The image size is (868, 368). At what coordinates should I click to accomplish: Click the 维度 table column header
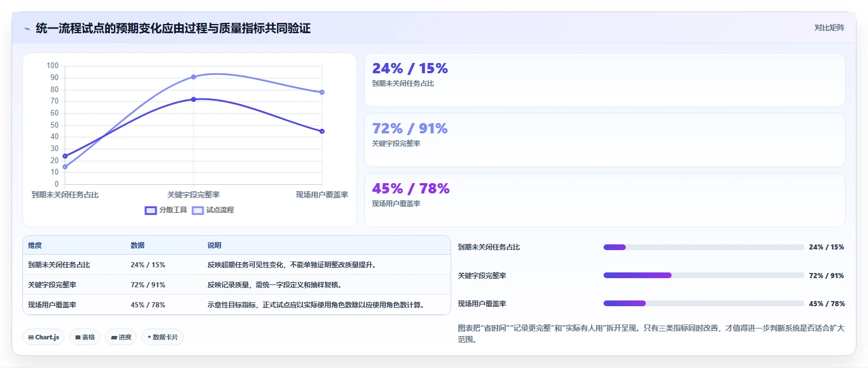pos(35,245)
